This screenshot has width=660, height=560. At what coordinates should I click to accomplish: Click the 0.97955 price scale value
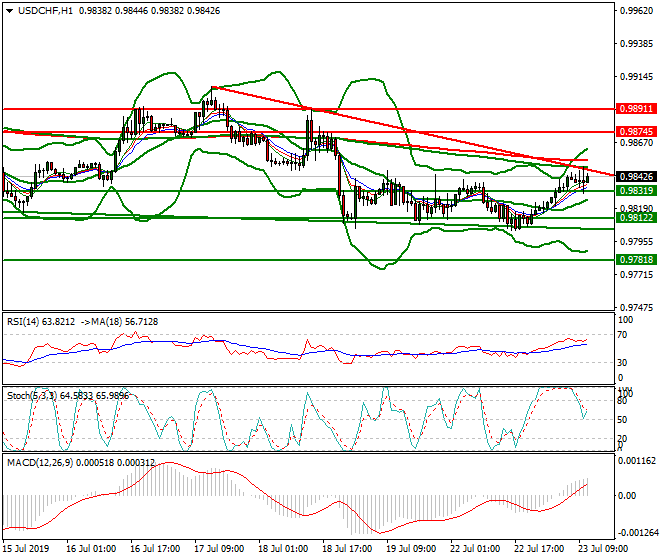(637, 242)
